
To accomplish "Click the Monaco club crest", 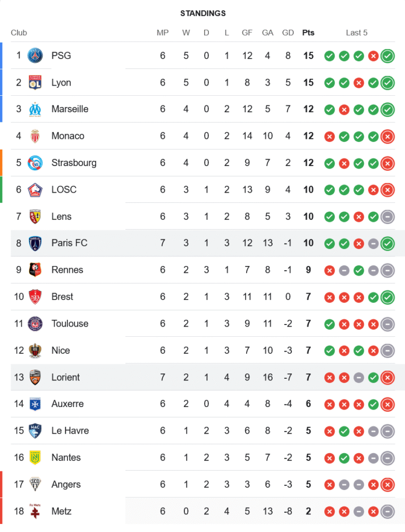I will click(x=35, y=136).
